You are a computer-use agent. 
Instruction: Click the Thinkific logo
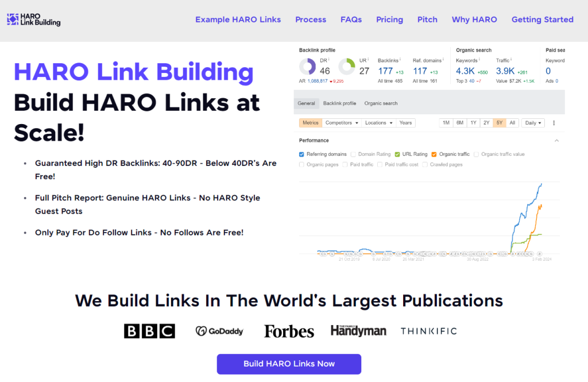pos(428,331)
